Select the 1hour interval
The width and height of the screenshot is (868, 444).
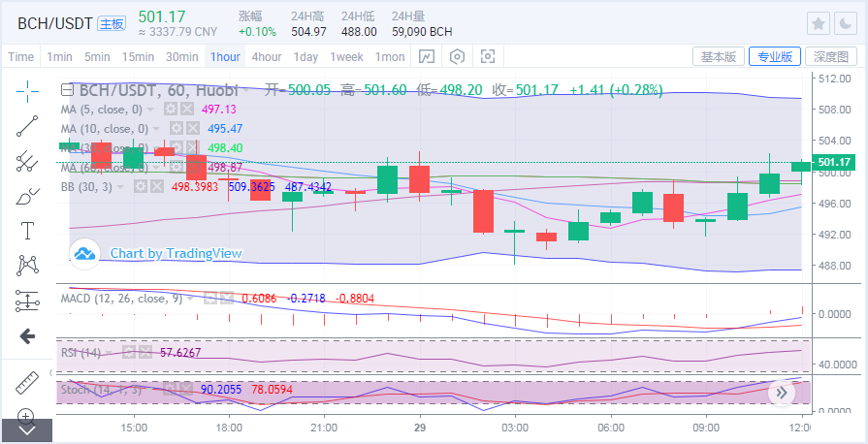(225, 56)
